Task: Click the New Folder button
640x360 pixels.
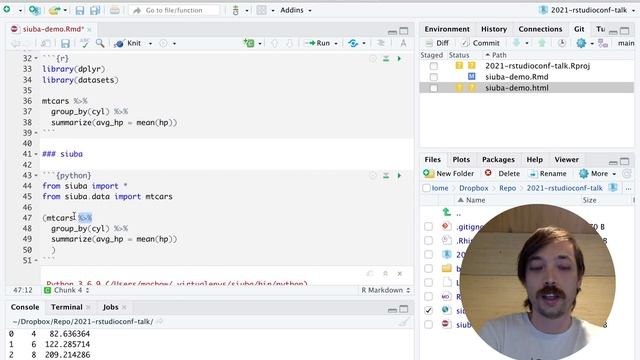Action: (x=449, y=173)
